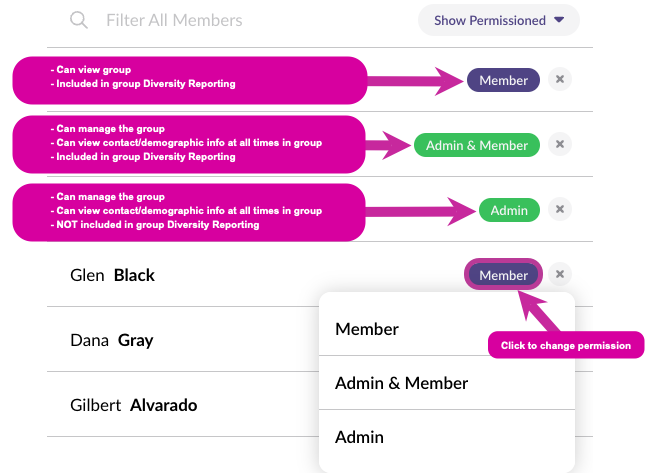Select the Dana Gray member row
This screenshot has height=473, width=654.
tap(112, 340)
